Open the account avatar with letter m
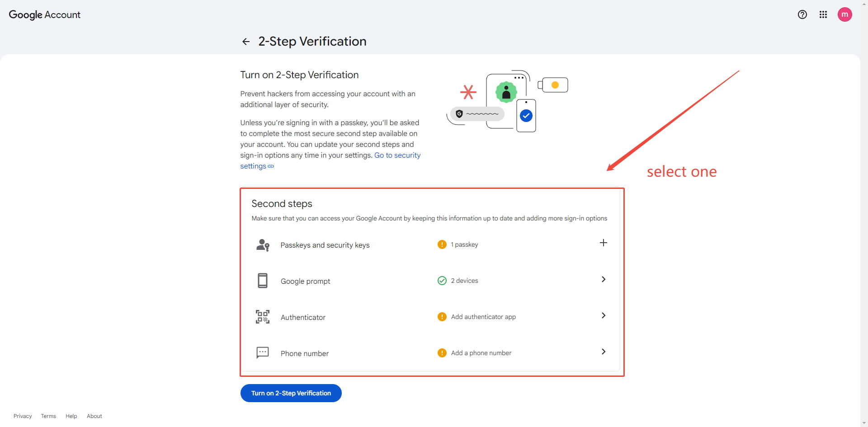This screenshot has height=427, width=868. point(845,14)
